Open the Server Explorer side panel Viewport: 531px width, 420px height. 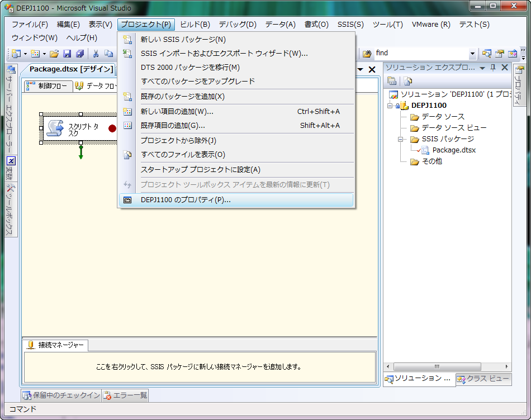tap(11, 109)
